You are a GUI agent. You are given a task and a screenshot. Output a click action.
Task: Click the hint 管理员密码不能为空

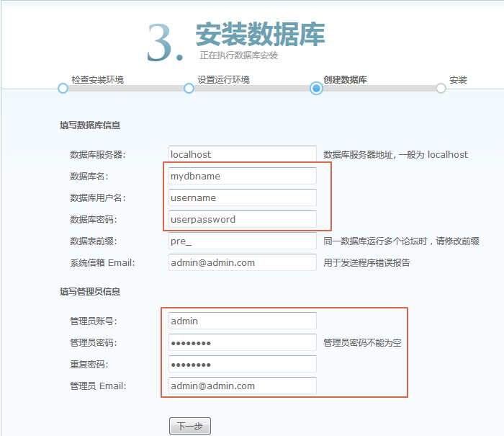click(x=362, y=343)
